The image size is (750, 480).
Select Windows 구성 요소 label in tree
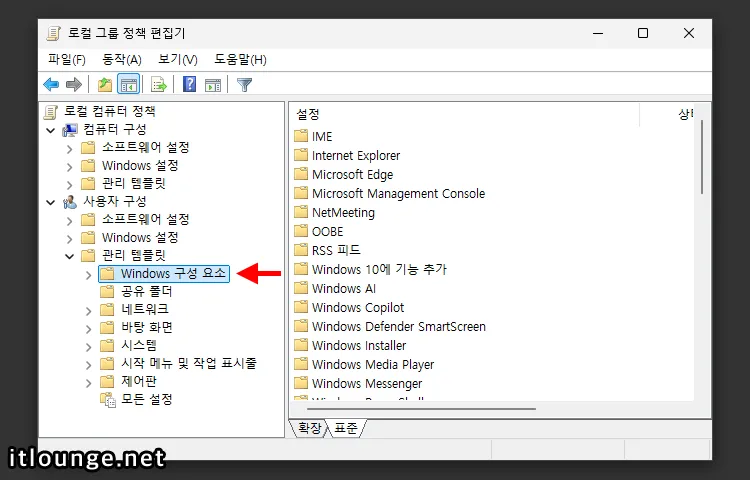tap(173, 273)
